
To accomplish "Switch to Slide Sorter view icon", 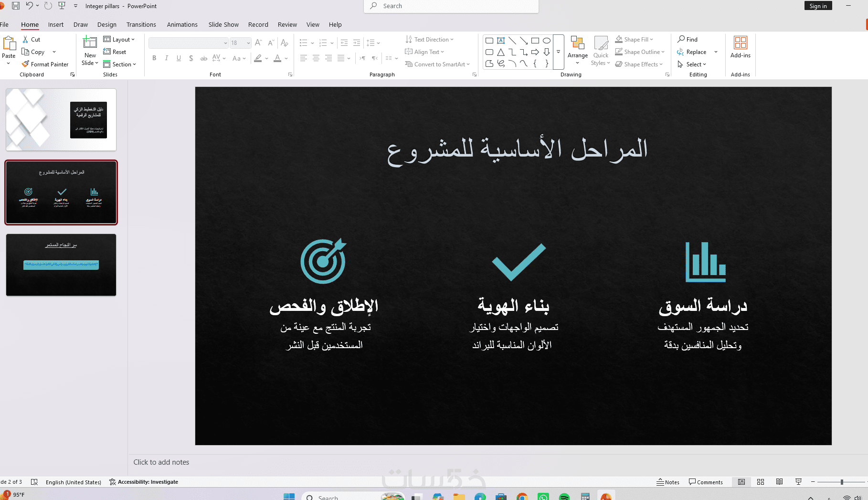I will (x=761, y=482).
